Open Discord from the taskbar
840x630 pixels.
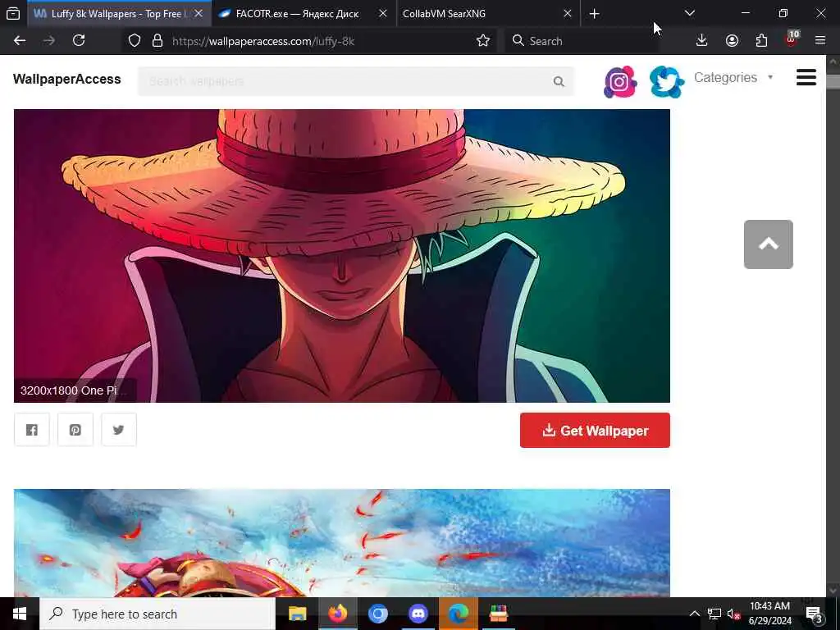click(x=418, y=614)
